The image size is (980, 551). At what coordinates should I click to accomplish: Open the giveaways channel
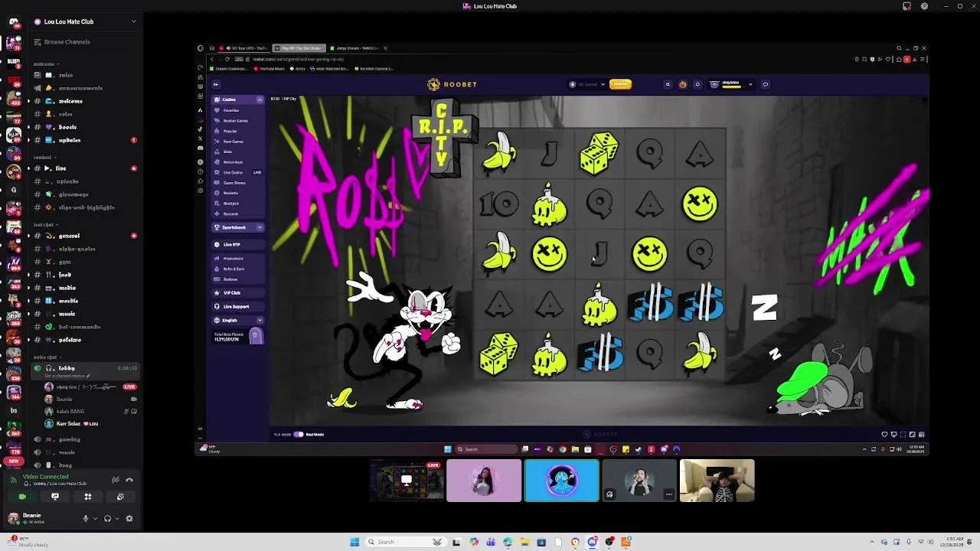[x=84, y=194]
